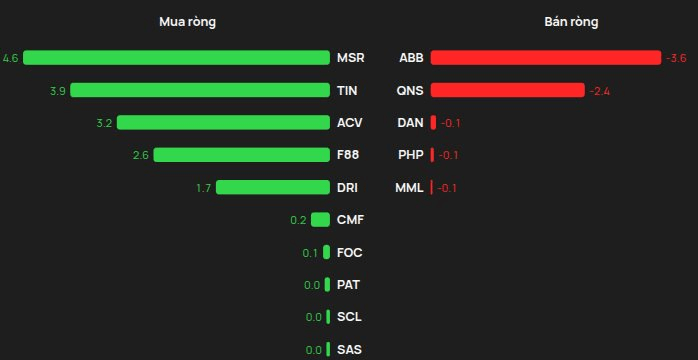Select the PAT ticker label
698x360 pixels.
348,285
